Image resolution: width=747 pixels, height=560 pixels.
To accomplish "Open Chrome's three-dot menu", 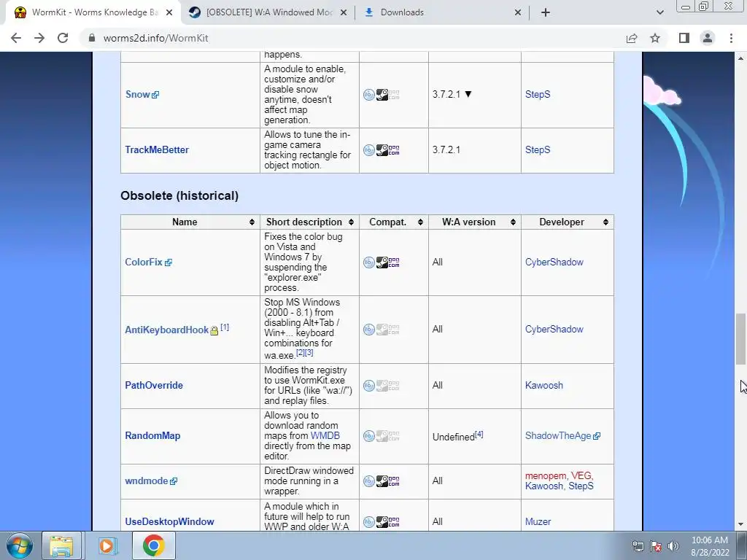I will [731, 38].
